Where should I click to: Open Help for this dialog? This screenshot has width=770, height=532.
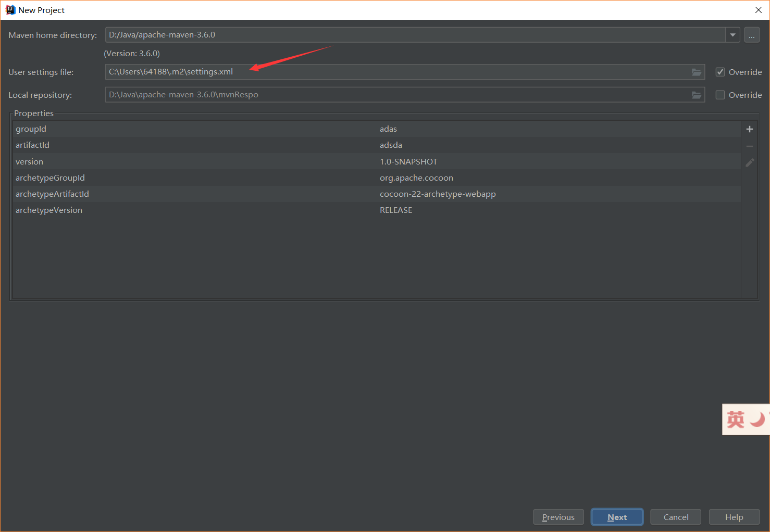734,517
